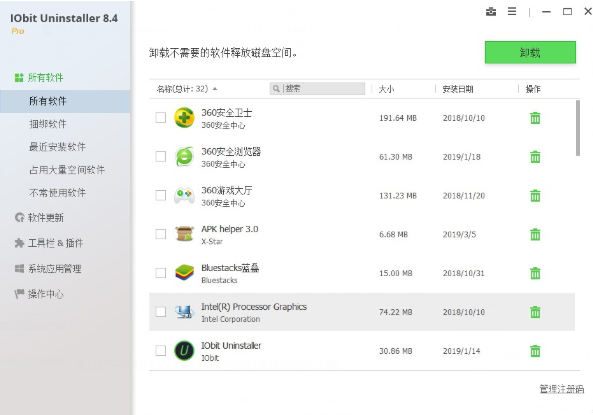Viewport: 593px width, 415px height.
Task: Open 不常使用软件 in sidebar
Action: click(57, 193)
